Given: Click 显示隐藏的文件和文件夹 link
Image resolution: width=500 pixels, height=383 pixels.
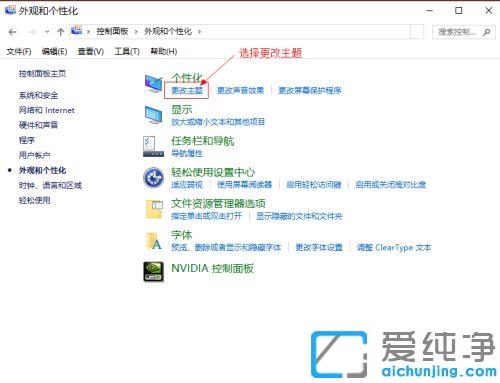Looking at the screenshot, I should point(299,216).
